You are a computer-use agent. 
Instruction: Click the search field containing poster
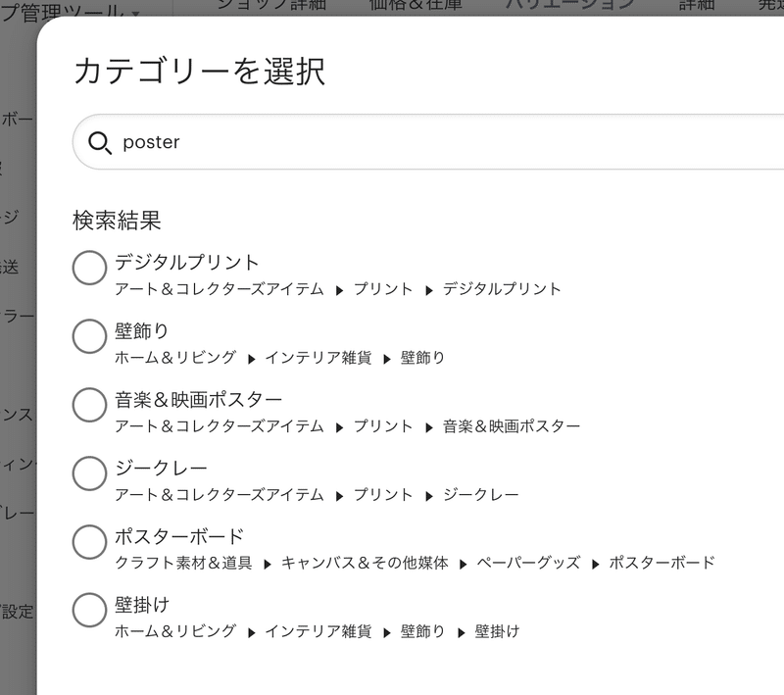click(x=430, y=142)
